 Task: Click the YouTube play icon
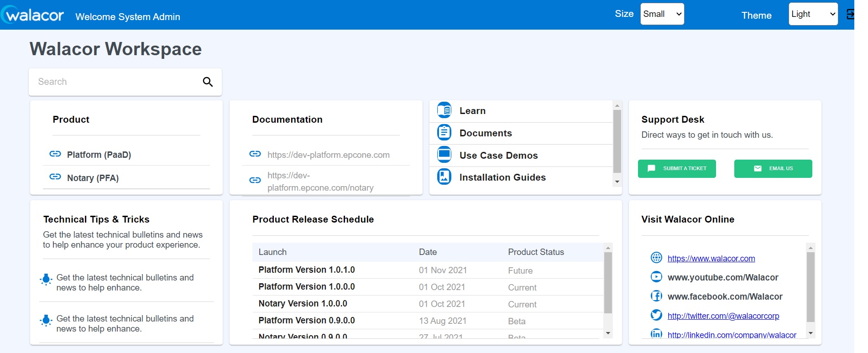click(656, 277)
